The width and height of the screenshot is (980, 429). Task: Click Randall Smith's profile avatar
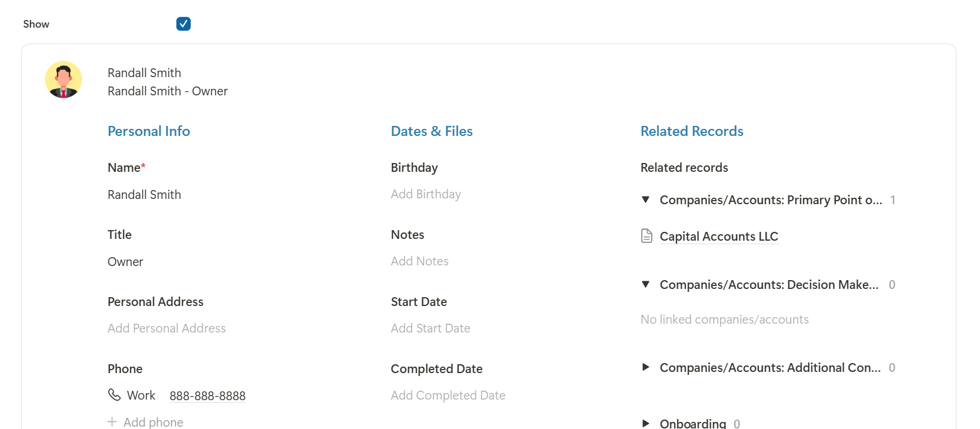click(64, 79)
